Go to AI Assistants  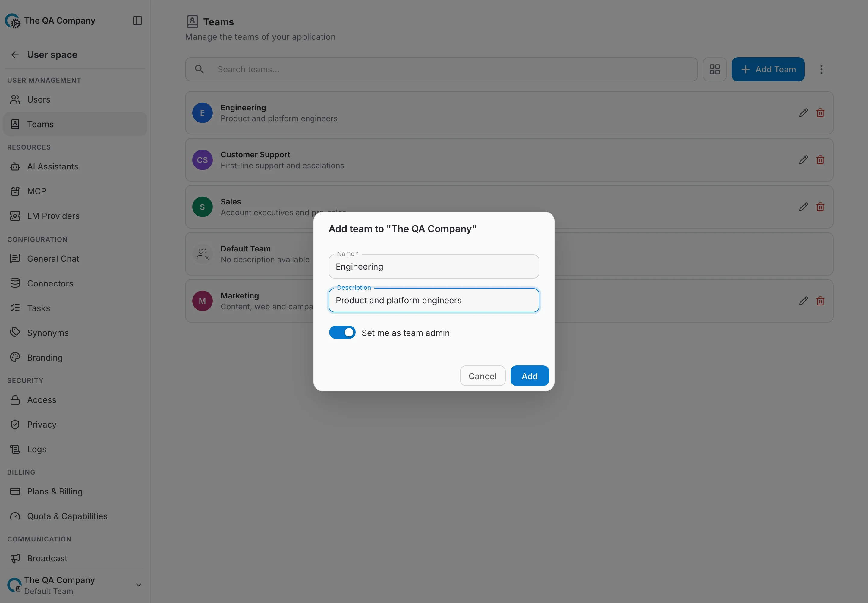point(75,166)
